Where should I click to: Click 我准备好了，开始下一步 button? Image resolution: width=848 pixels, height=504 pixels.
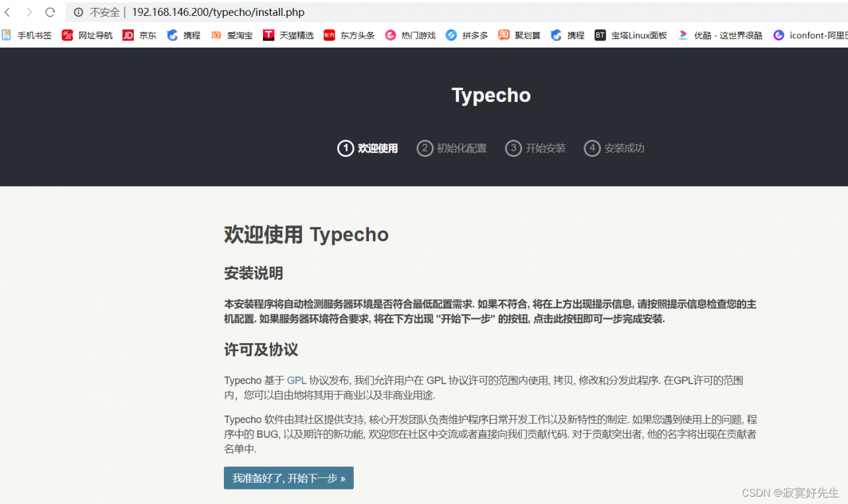288,478
